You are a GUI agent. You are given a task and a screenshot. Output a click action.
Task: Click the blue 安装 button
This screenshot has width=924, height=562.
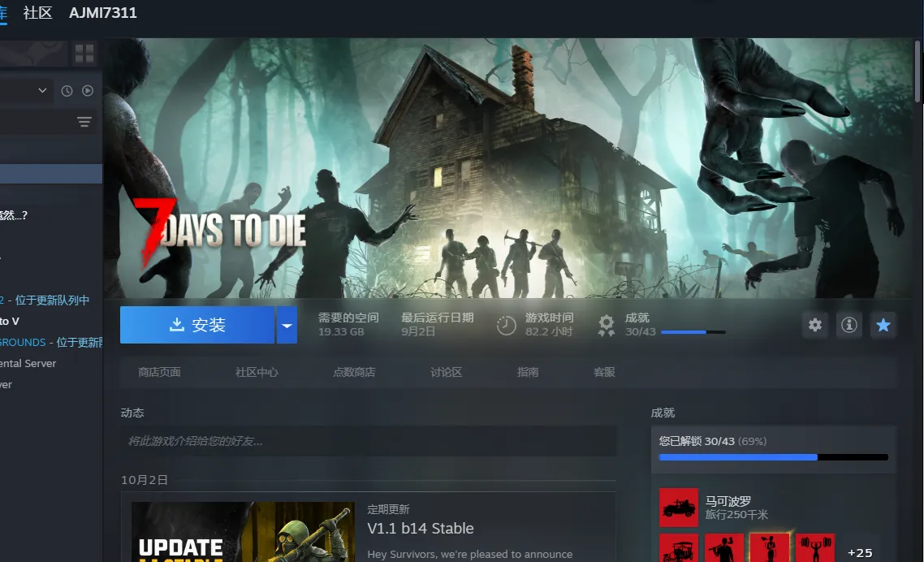tap(197, 325)
